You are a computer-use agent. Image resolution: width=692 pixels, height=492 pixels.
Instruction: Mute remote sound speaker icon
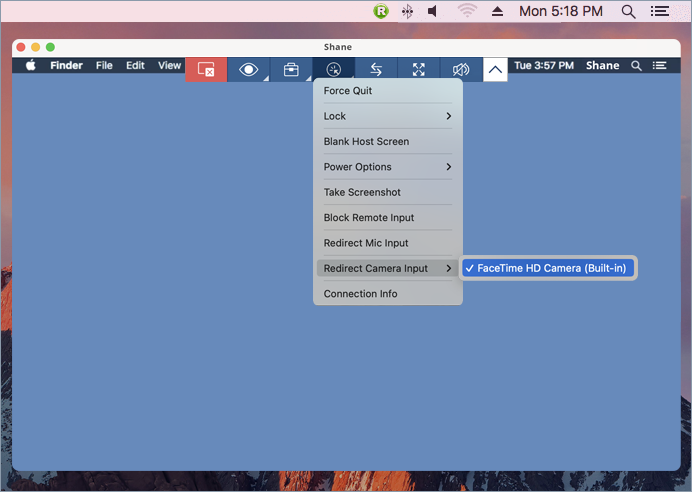(461, 69)
